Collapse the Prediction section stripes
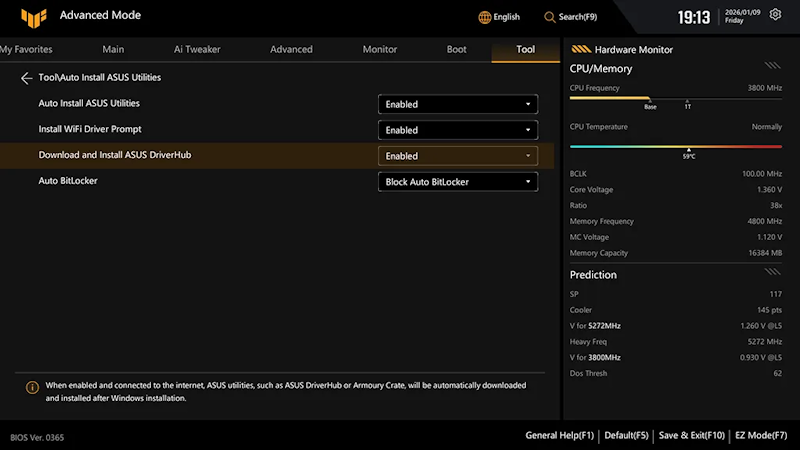This screenshot has height=450, width=800. click(772, 271)
